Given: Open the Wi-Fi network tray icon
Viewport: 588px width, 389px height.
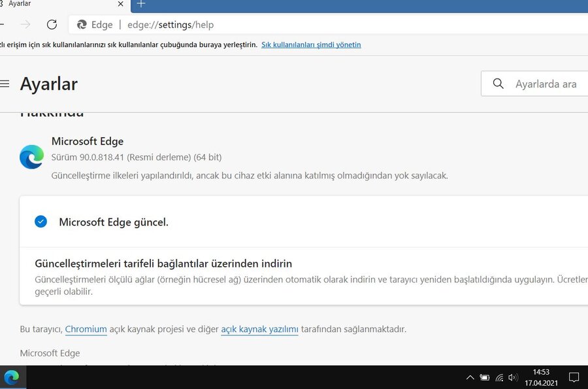Looking at the screenshot, I should [x=499, y=377].
